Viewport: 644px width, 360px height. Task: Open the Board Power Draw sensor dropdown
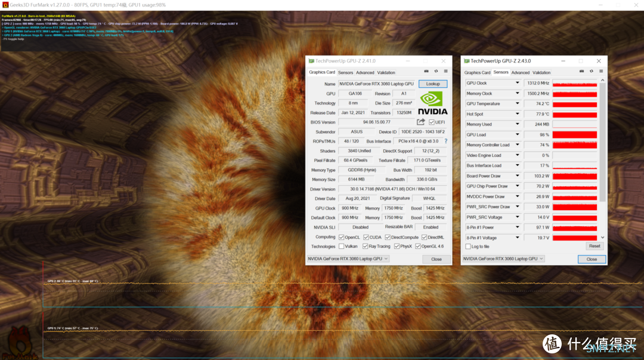517,176
